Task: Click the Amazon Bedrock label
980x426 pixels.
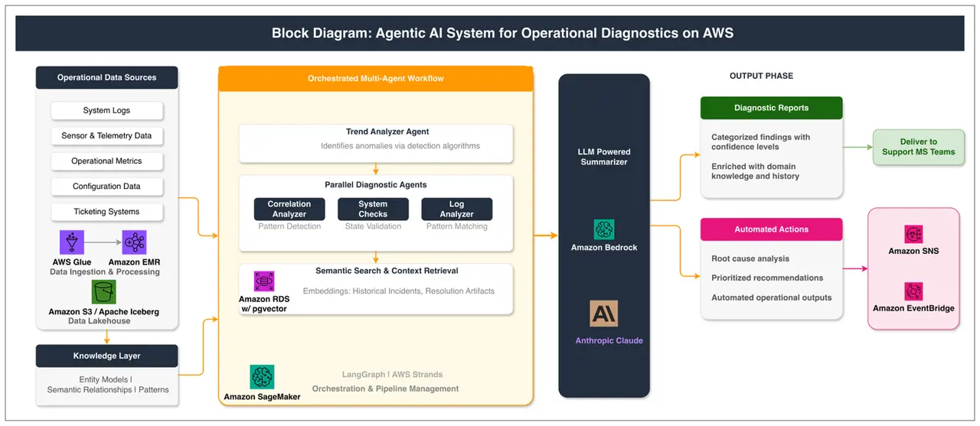Action: (x=604, y=248)
